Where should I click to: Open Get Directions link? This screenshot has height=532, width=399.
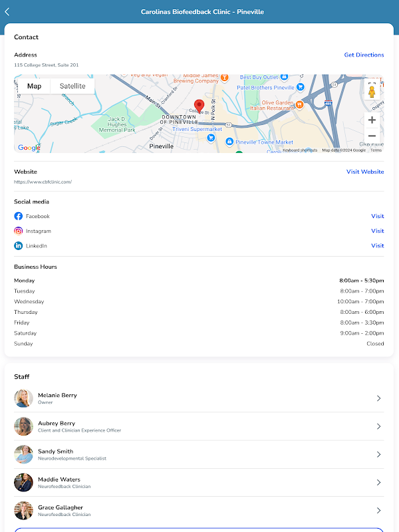(364, 55)
